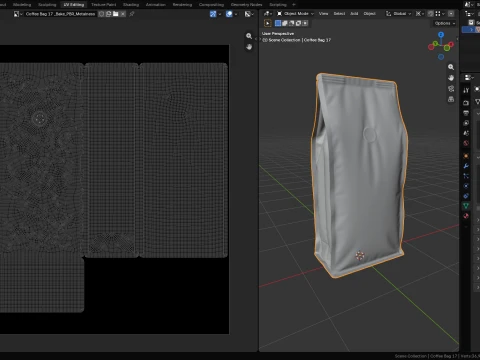Image resolution: width=480 pixels, height=360 pixels.
Task: Switch perspective/orthographic view icon
Action: [451, 99]
